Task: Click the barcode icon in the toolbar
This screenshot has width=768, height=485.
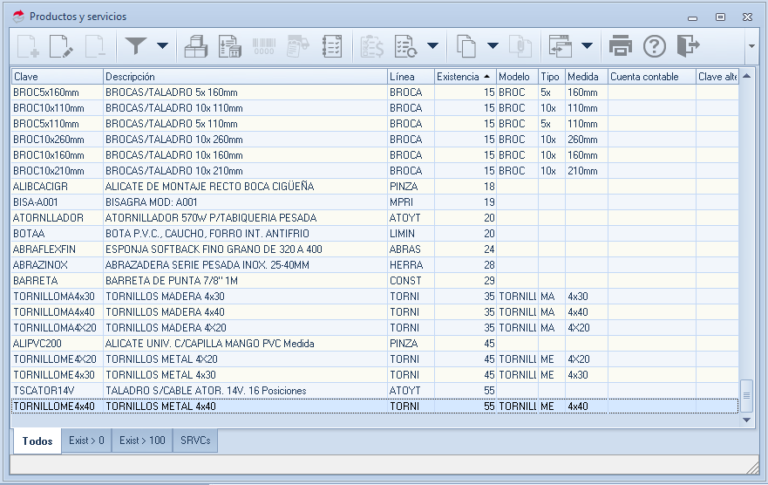Action: point(264,47)
